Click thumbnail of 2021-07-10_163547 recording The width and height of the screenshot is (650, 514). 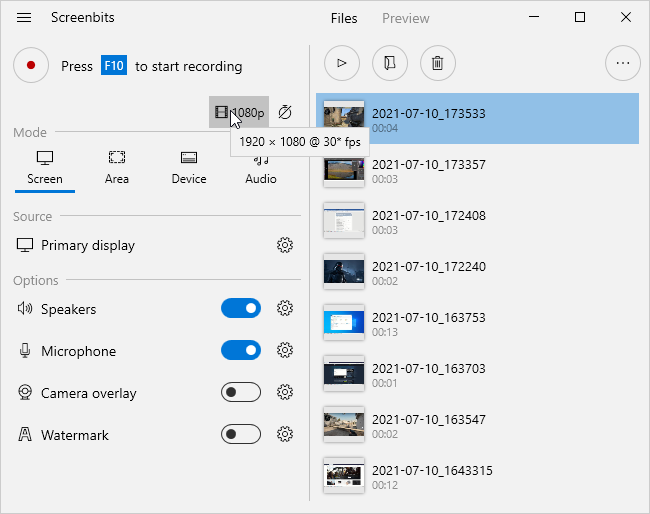click(344, 424)
